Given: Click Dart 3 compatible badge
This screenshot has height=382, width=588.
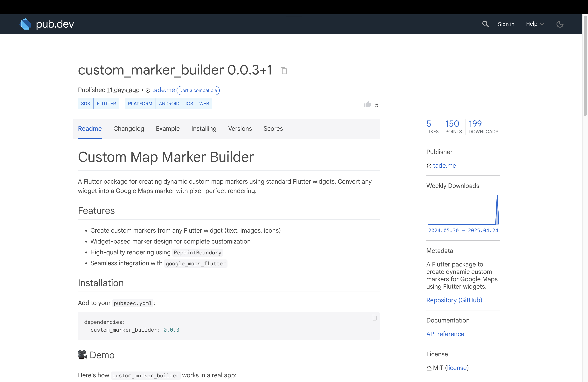Looking at the screenshot, I should (198, 90).
